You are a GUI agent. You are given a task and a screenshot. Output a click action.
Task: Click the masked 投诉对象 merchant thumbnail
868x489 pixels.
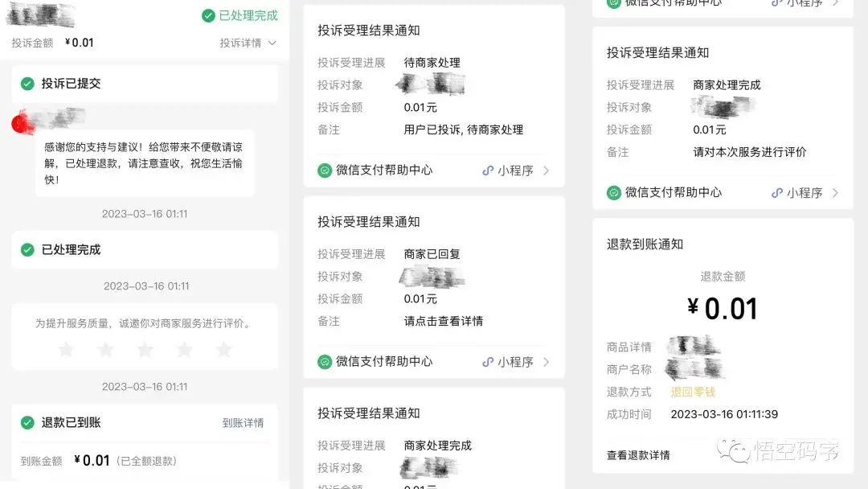click(432, 82)
